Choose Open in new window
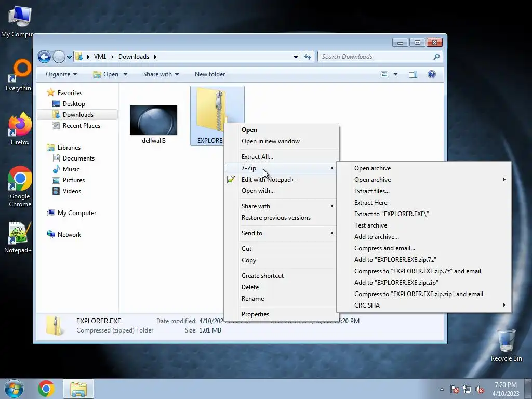Viewport: 532px width, 399px height. pos(281,141)
